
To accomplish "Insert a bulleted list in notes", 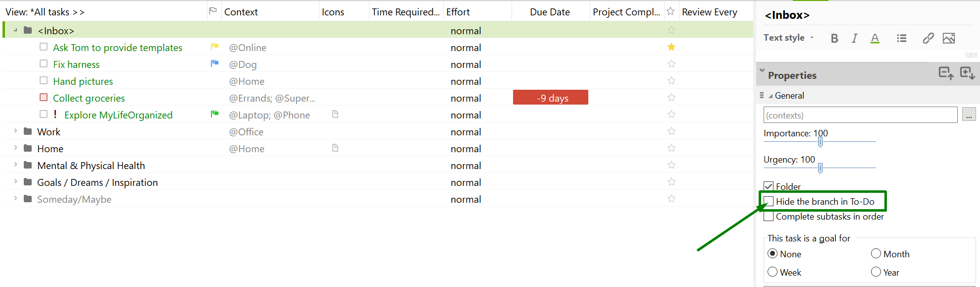I will click(x=902, y=38).
